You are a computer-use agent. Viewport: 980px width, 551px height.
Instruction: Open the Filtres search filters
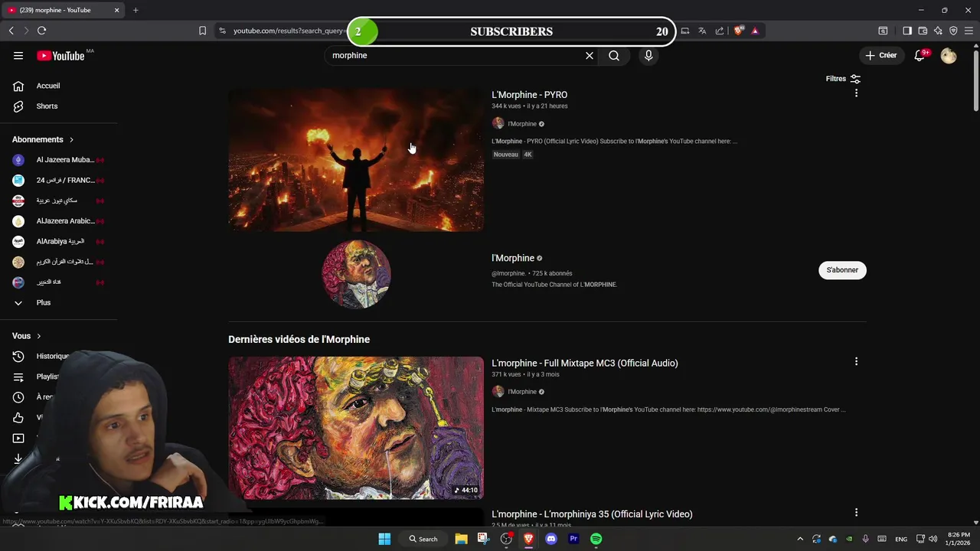[843, 79]
